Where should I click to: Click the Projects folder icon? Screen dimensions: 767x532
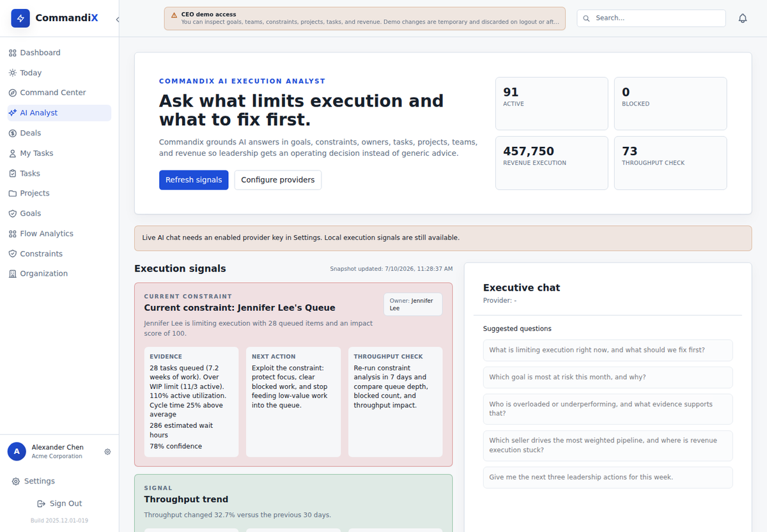click(12, 194)
